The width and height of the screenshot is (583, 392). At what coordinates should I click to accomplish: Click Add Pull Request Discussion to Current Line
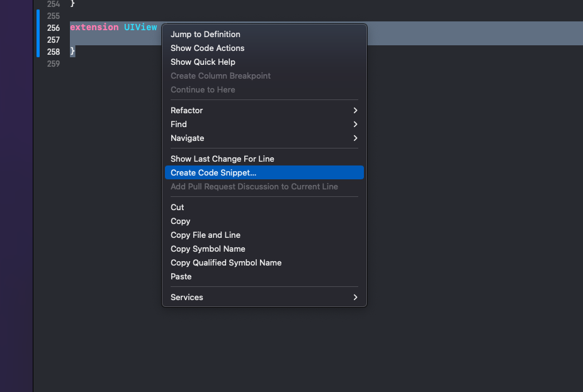[x=264, y=186]
